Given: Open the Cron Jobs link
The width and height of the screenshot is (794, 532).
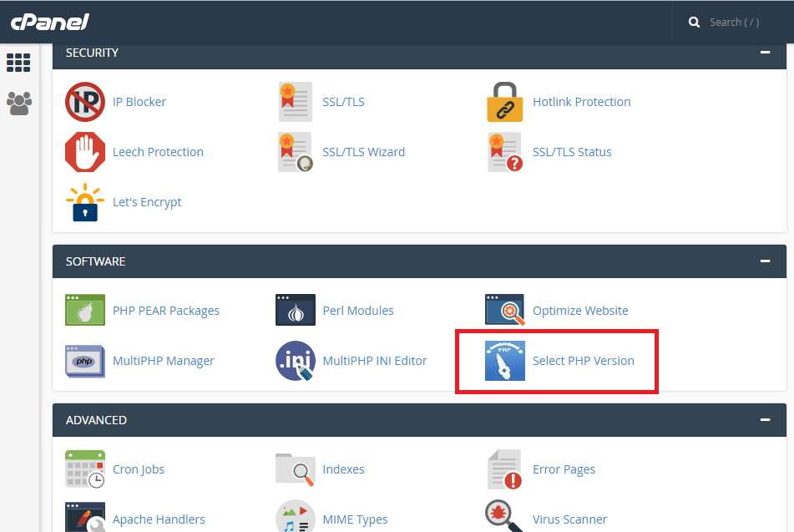Looking at the screenshot, I should 139,469.
